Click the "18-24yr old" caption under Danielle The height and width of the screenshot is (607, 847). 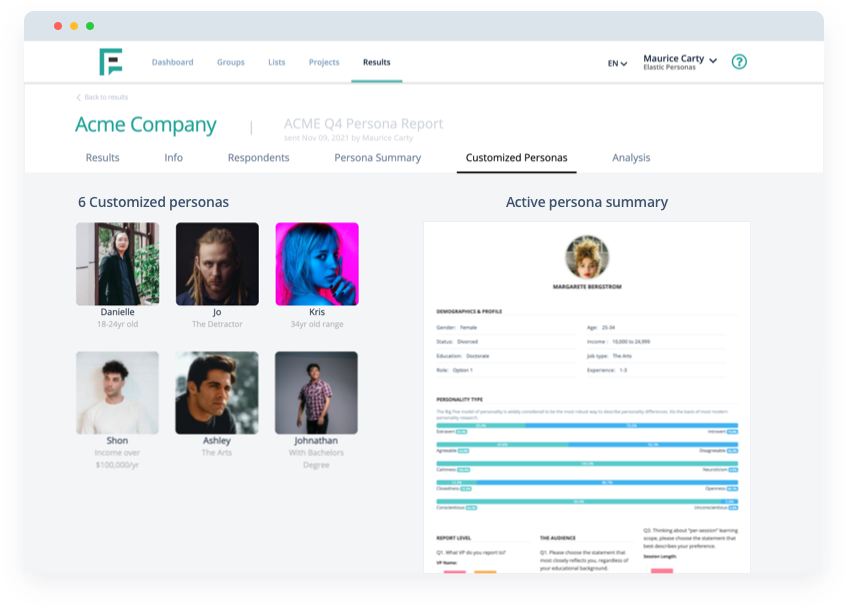click(x=117, y=324)
